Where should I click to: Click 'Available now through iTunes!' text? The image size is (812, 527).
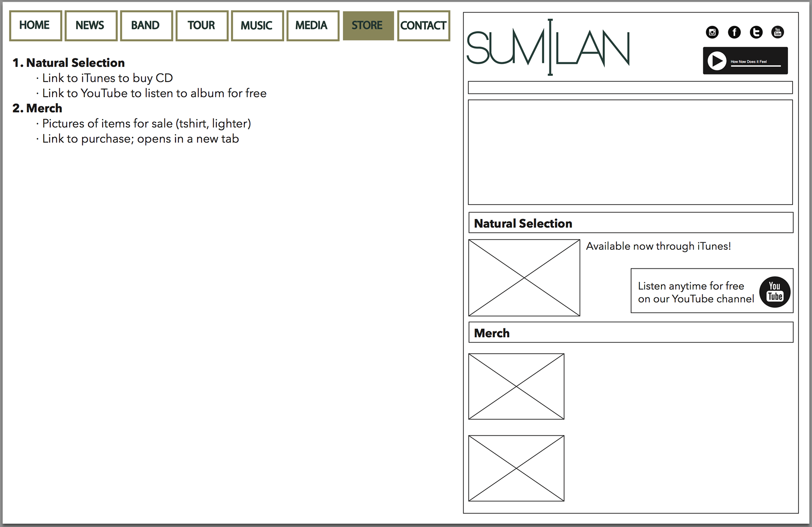[658, 246]
